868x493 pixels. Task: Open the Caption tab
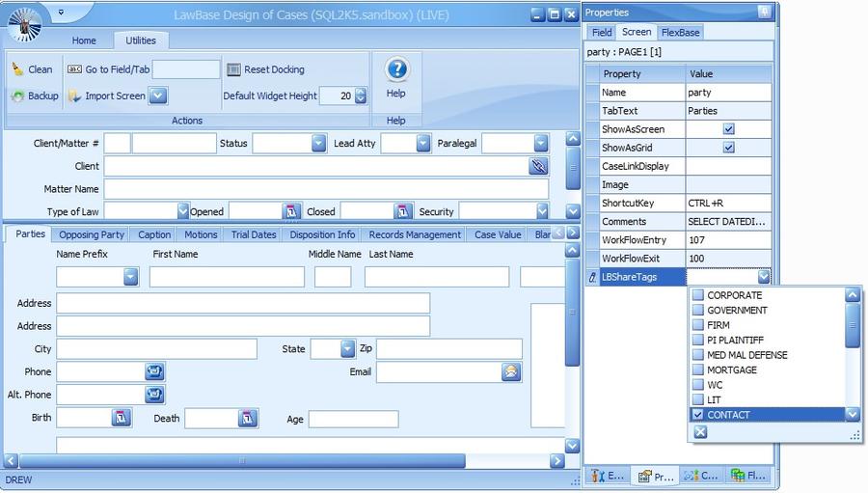click(x=154, y=234)
